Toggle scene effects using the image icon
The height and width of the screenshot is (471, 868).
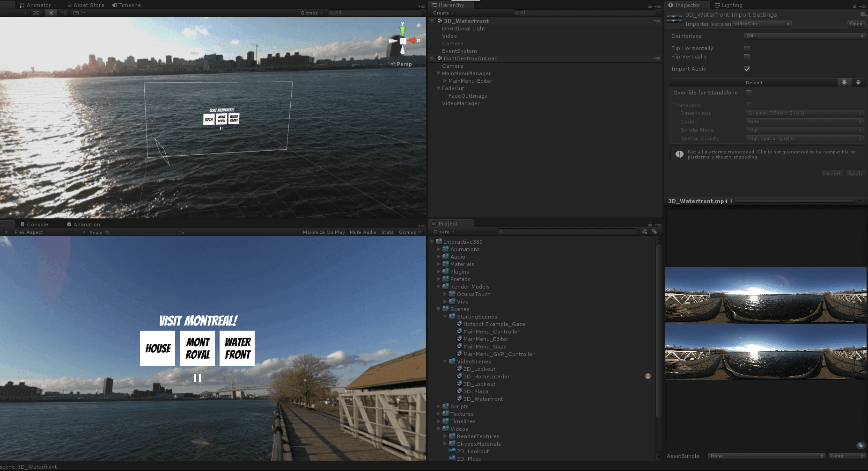tap(75, 13)
